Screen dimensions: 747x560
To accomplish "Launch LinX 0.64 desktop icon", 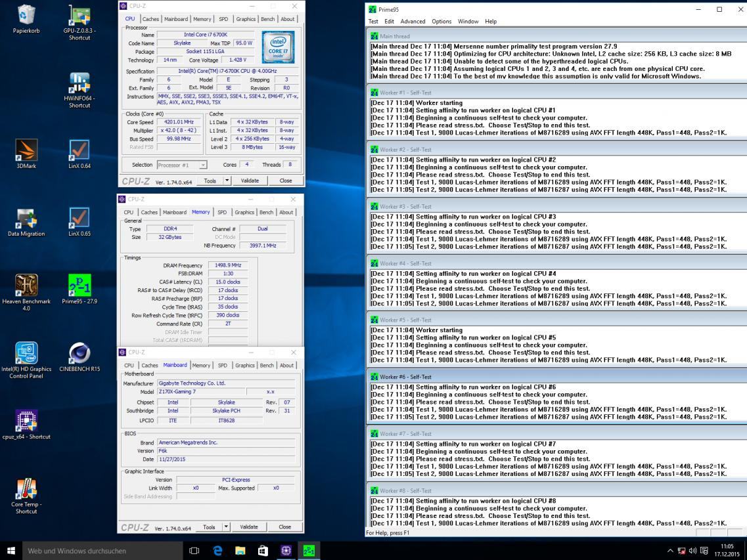I will click(79, 154).
